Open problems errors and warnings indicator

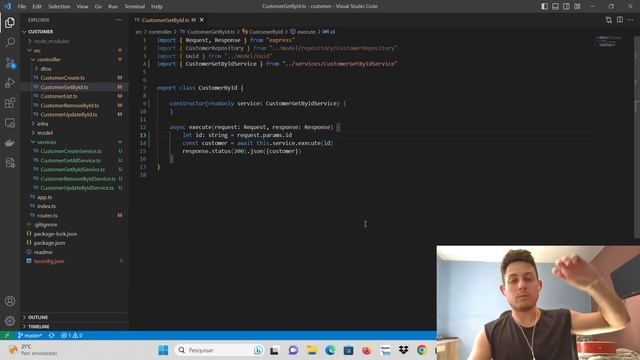[72, 336]
